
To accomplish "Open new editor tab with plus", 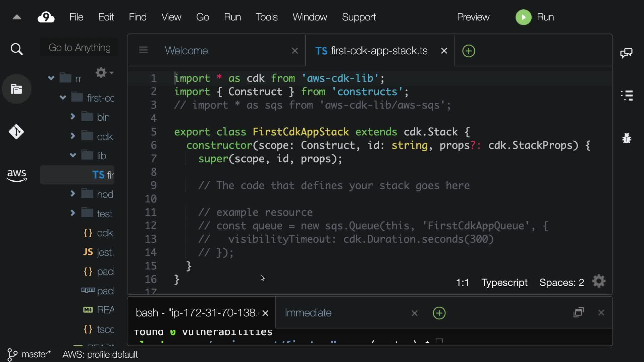I will pyautogui.click(x=469, y=51).
